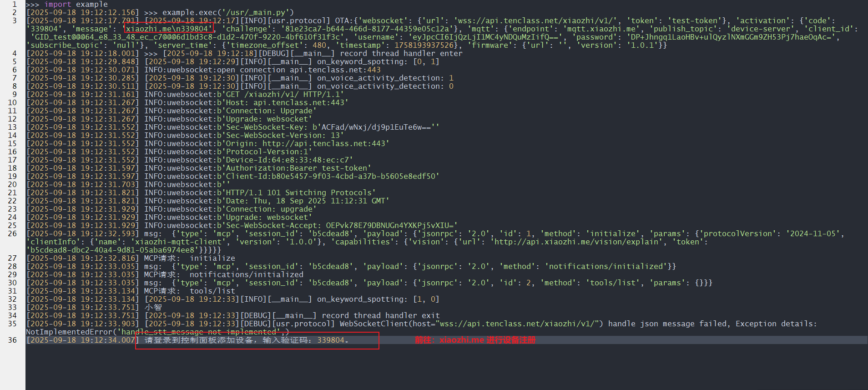Click the 'Authorization:Bearer test-token' log line
Screen dimensions: 868x390
pyautogui.click(x=298, y=168)
